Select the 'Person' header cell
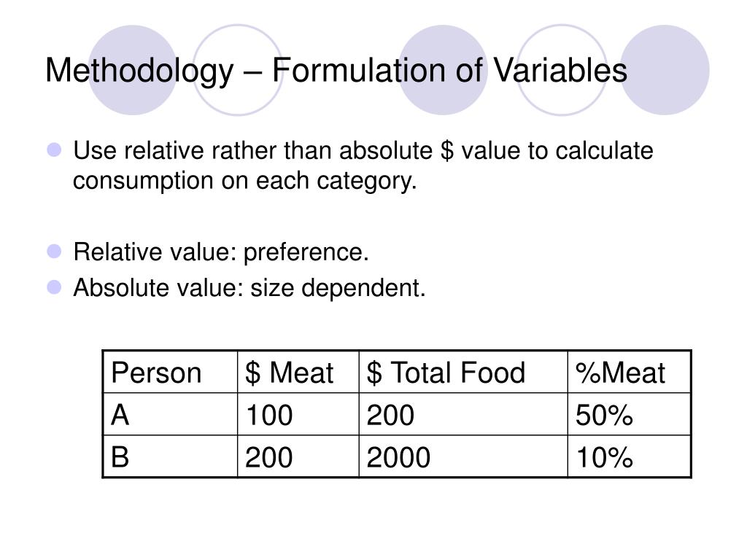Viewport: 747px width, 560px height. [x=170, y=372]
